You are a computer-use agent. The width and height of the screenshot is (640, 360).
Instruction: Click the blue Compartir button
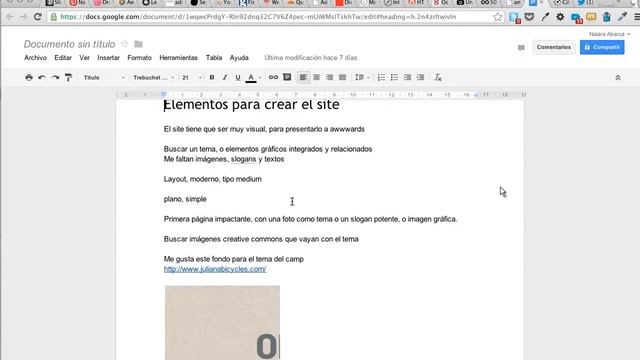[x=602, y=47]
